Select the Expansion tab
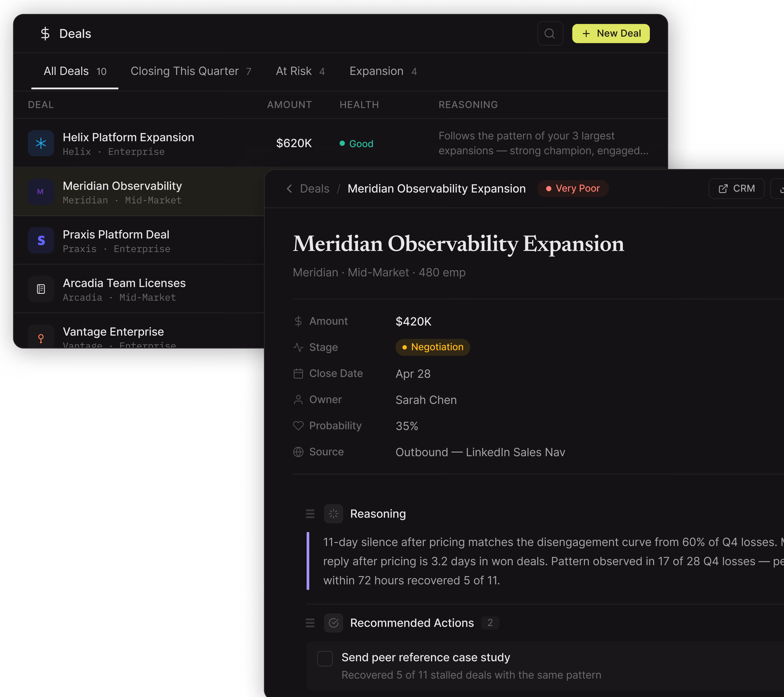This screenshot has height=697, width=784. (x=383, y=71)
